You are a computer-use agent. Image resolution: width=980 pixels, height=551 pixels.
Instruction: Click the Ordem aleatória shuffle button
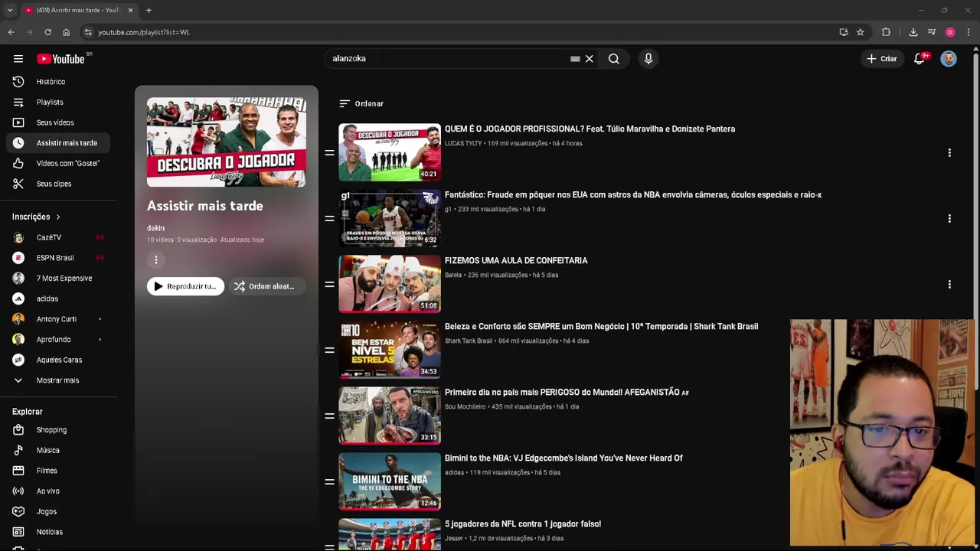point(266,286)
